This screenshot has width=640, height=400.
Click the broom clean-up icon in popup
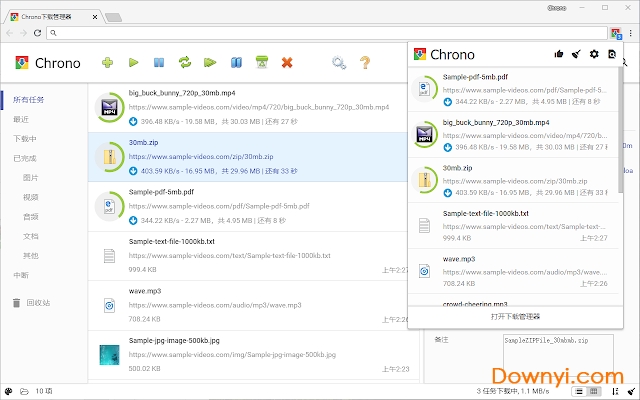pos(575,54)
